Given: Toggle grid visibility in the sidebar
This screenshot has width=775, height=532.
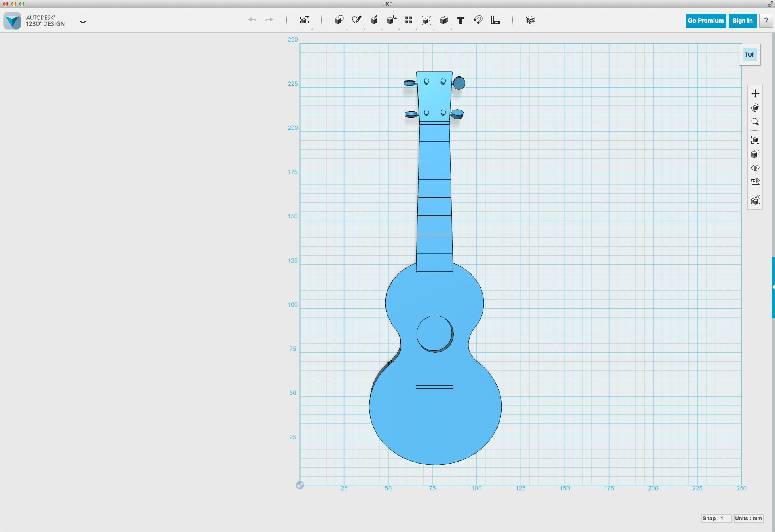Looking at the screenshot, I should coord(755,182).
